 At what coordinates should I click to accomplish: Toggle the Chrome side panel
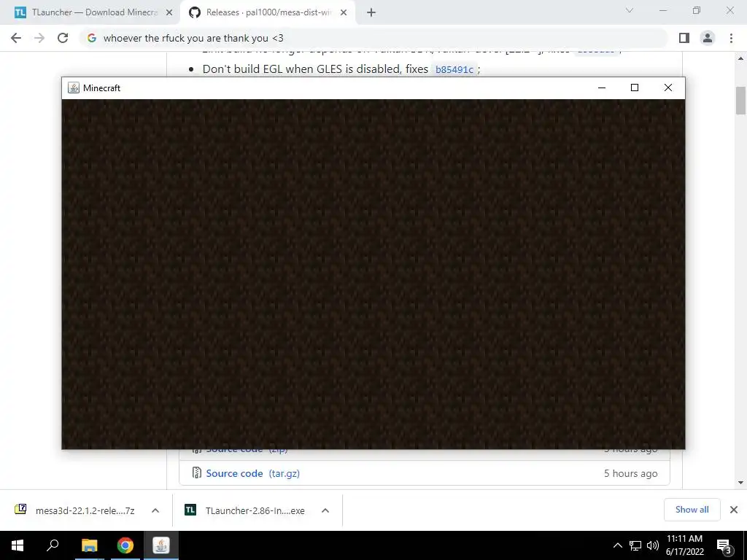point(684,38)
